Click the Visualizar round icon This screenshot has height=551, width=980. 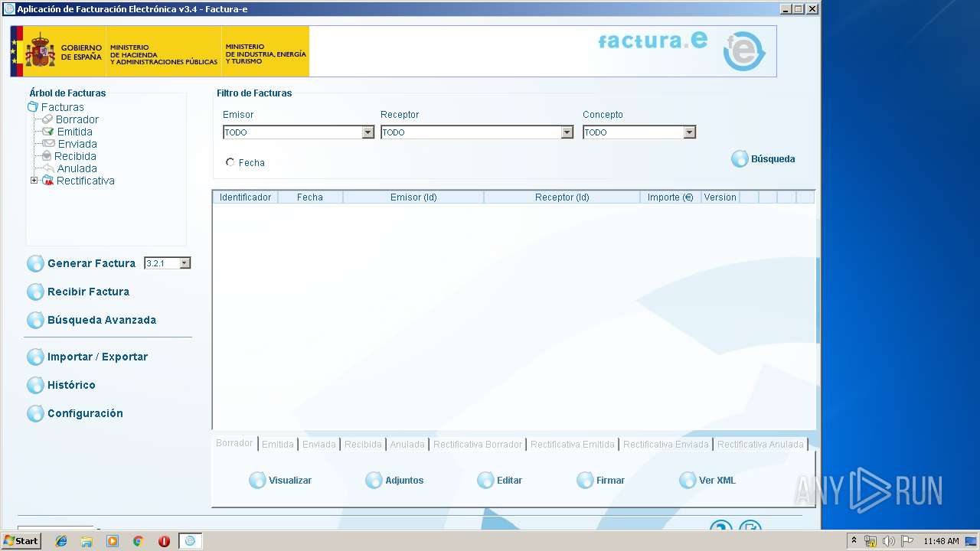[x=257, y=481]
